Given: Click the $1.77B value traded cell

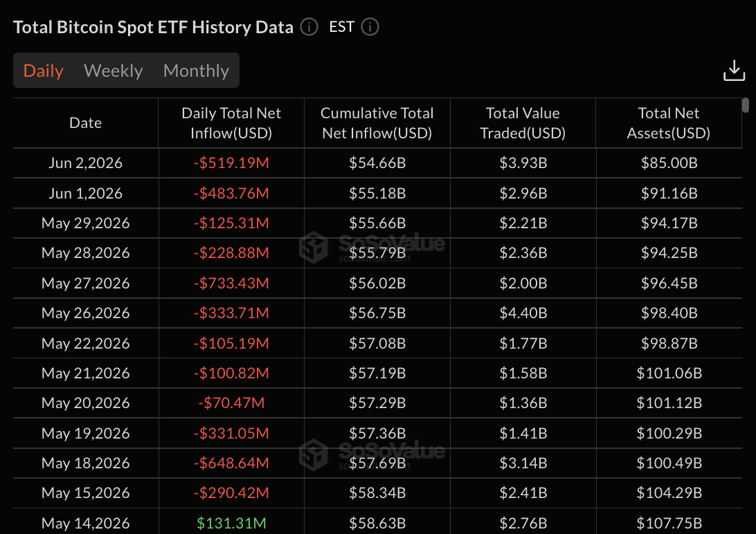Looking at the screenshot, I should [x=523, y=343].
